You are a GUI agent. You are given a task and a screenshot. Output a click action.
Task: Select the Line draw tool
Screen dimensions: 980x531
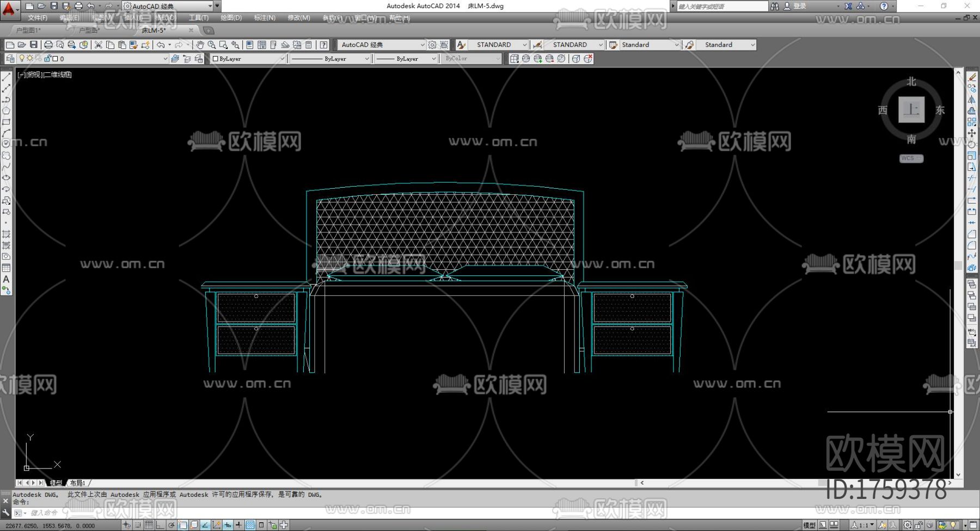pyautogui.click(x=7, y=77)
